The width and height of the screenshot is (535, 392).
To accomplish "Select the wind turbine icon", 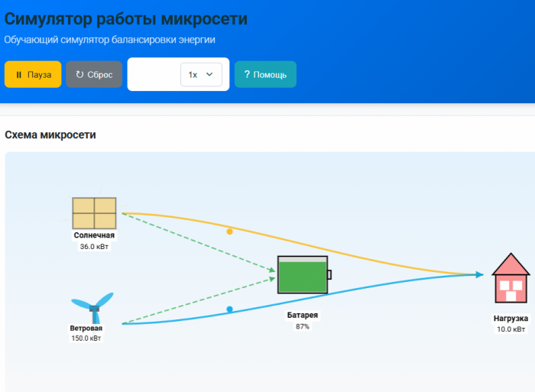I will [94, 307].
